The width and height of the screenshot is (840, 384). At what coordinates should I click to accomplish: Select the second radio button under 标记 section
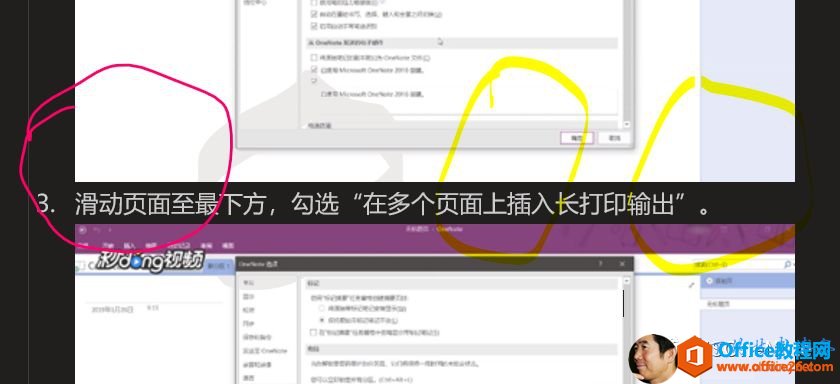[321, 320]
